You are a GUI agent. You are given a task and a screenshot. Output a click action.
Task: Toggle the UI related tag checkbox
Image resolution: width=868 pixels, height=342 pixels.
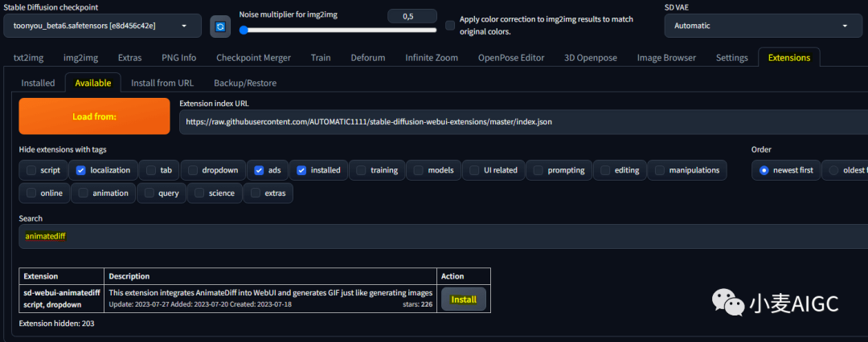[474, 170]
